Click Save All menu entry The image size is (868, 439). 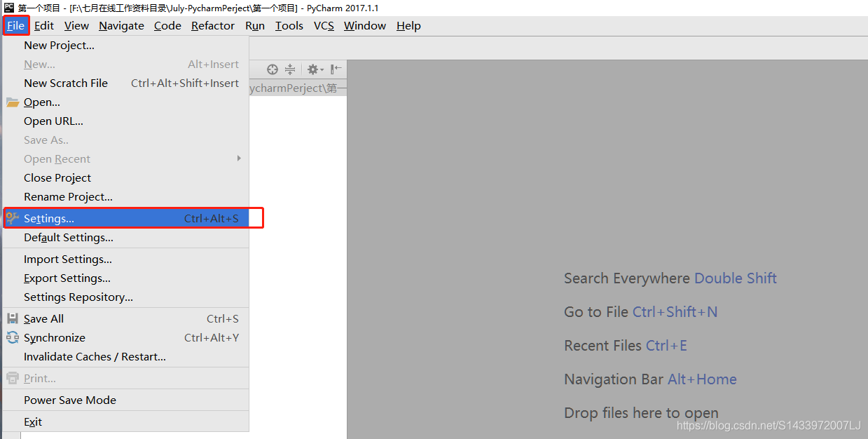pos(126,319)
